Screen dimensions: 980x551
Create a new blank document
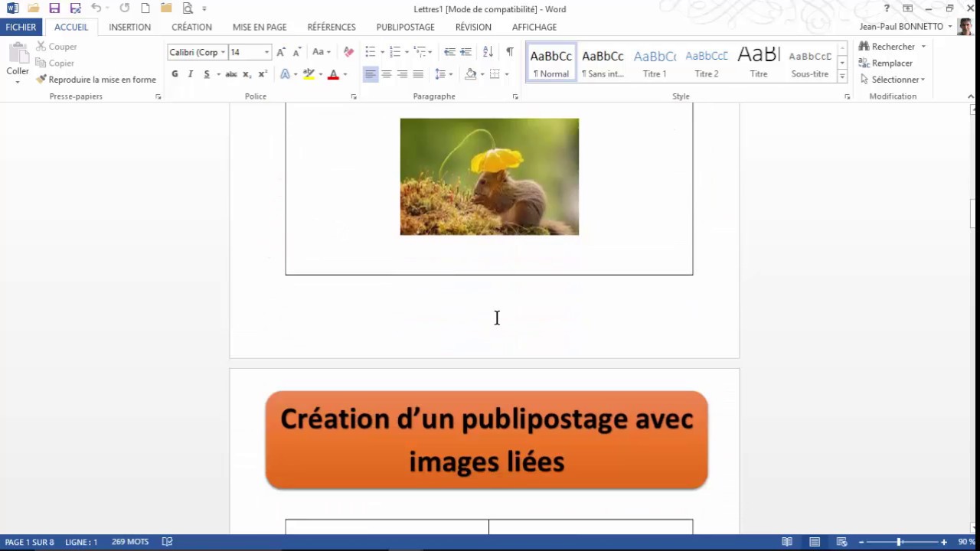(x=145, y=8)
